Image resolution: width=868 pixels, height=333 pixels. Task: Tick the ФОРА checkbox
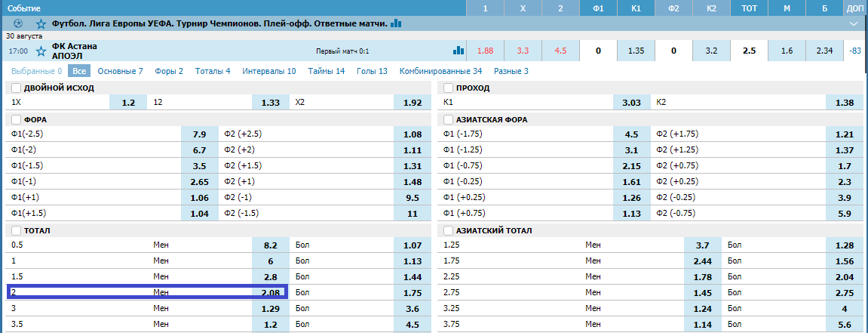[16, 119]
